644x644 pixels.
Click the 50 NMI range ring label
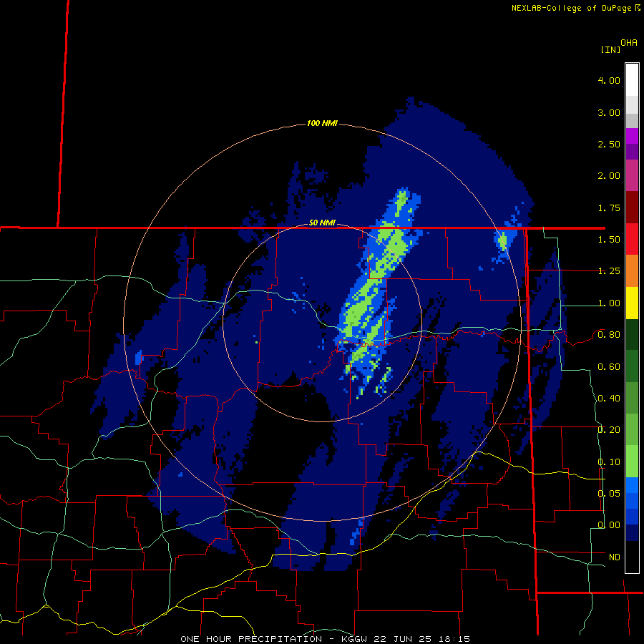click(x=322, y=223)
